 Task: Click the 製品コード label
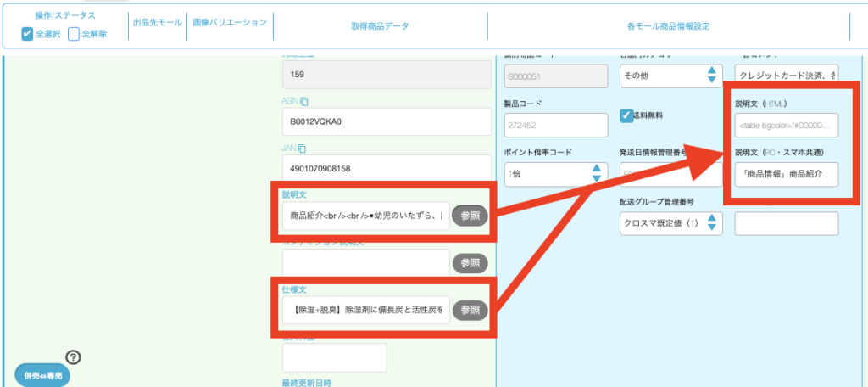pyautogui.click(x=522, y=104)
